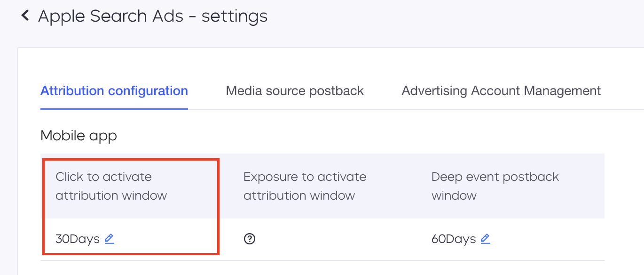Edit the 30Days click attribution window

pyautogui.click(x=109, y=239)
